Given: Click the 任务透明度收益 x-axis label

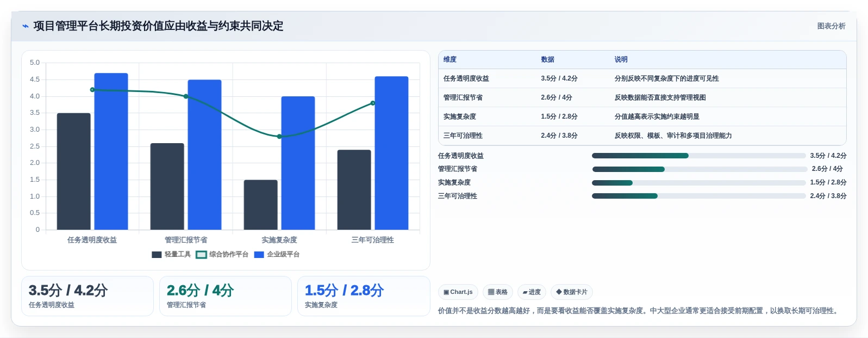Looking at the screenshot, I should tap(92, 240).
